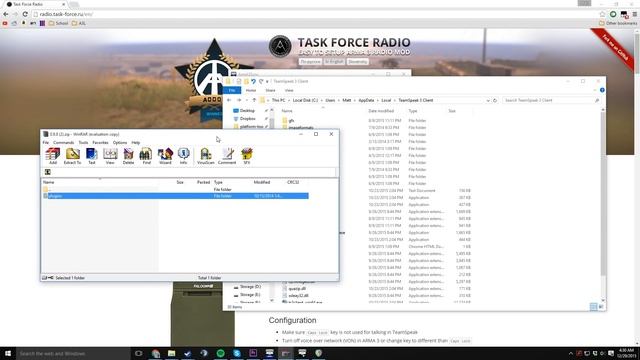Click the Comment icon in WinRAR toolbar
Image resolution: width=640 pixels, height=360 pixels.
pyautogui.click(x=227, y=156)
